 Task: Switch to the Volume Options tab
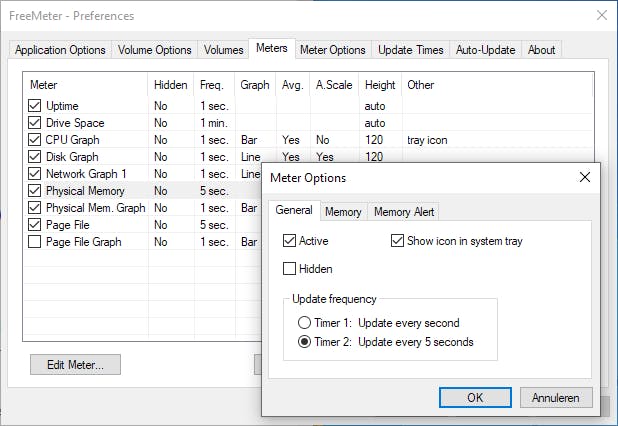click(154, 50)
